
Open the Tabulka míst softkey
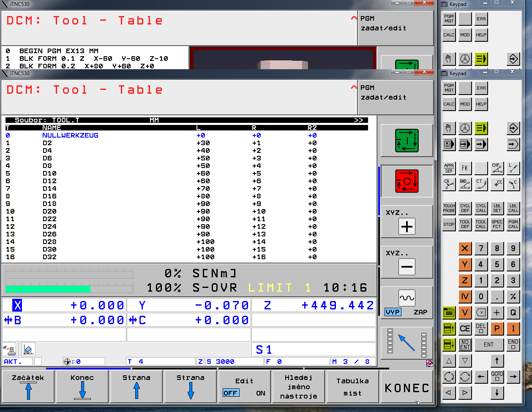click(x=352, y=387)
